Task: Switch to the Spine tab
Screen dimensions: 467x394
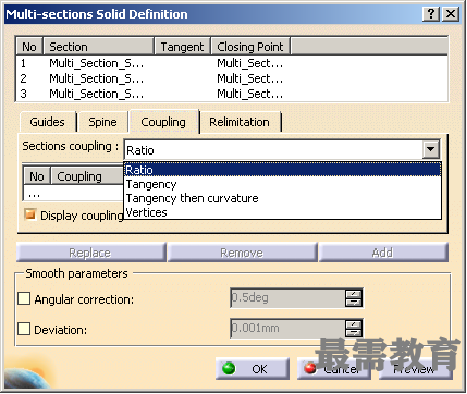Action: 102,122
